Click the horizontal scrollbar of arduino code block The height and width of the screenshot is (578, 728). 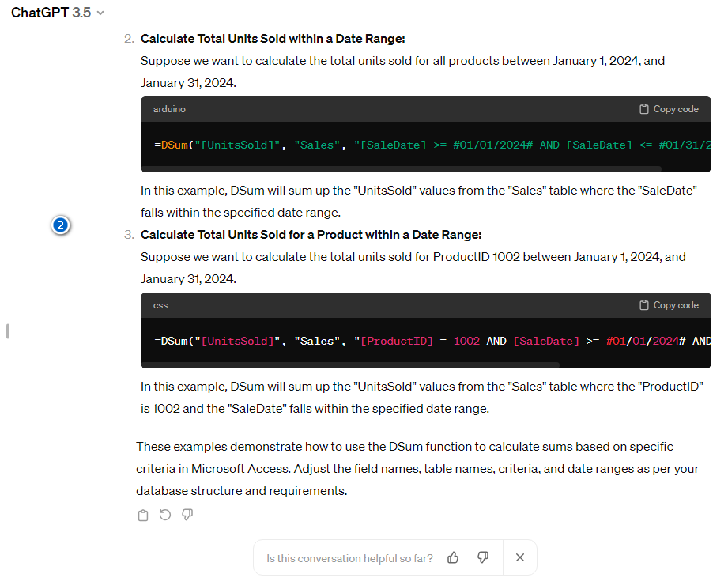point(401,169)
